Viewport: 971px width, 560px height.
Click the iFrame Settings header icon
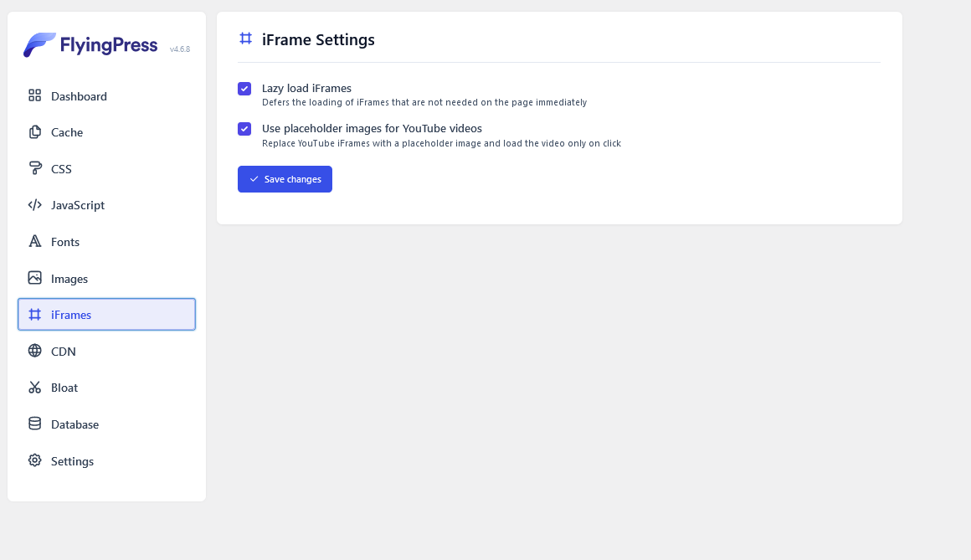(246, 39)
